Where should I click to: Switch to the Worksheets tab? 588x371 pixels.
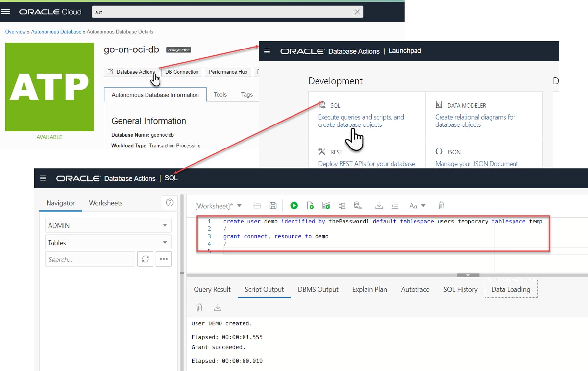coord(106,203)
